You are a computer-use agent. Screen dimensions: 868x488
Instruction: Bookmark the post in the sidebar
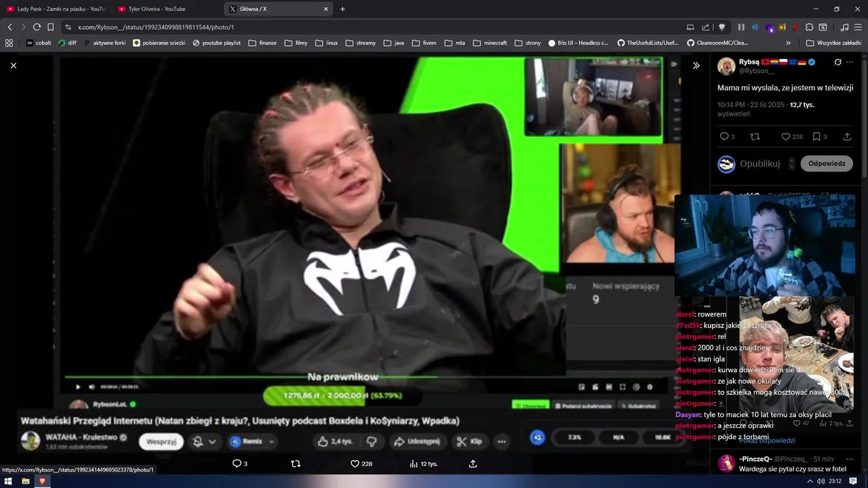tap(816, 136)
